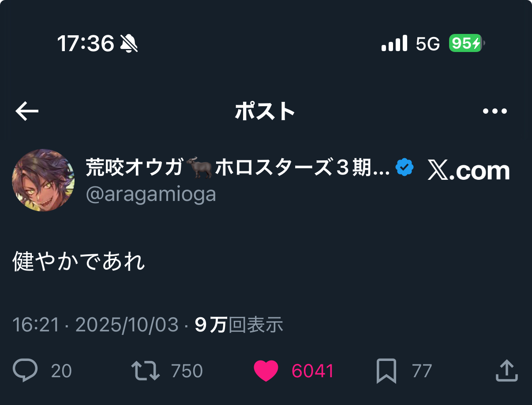Open the three-dot more options menu
Screen dimensions: 532x405
(495, 111)
